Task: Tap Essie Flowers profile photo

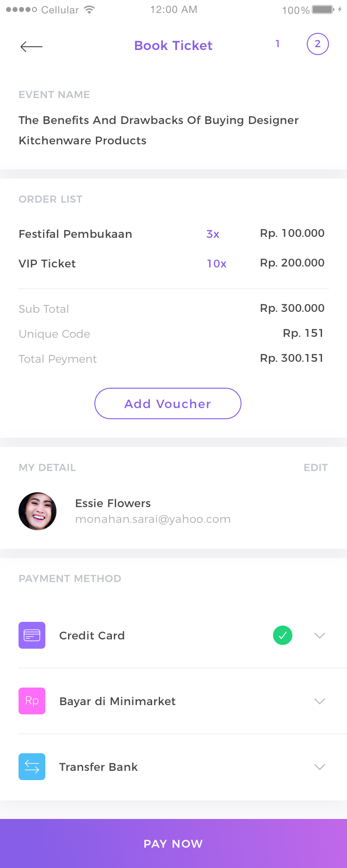Action: pyautogui.click(x=37, y=511)
